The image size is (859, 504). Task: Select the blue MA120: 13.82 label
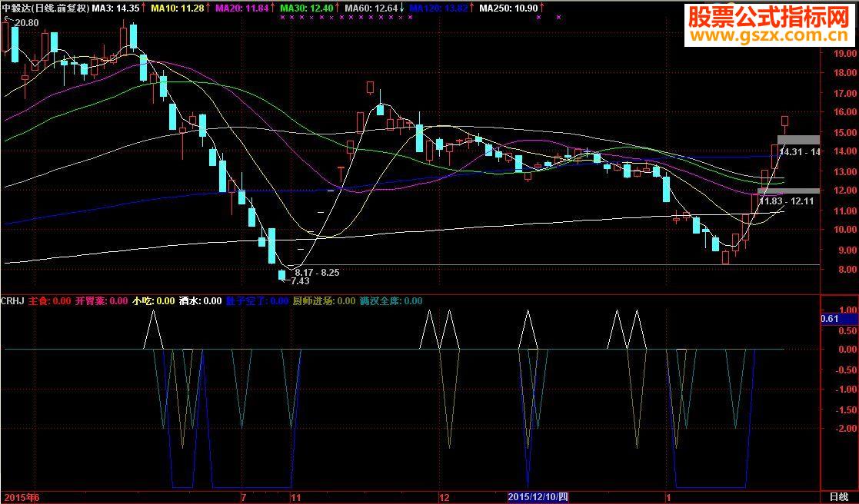pos(438,8)
